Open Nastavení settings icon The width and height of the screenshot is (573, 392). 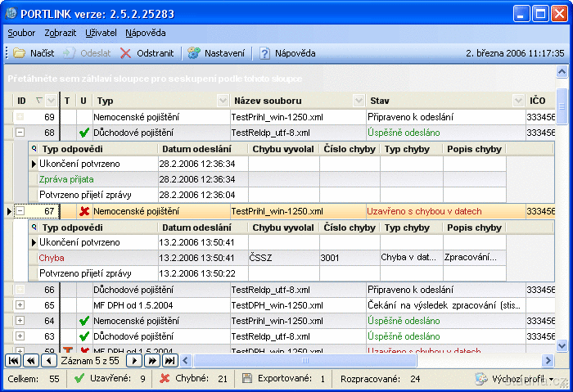pyautogui.click(x=193, y=53)
